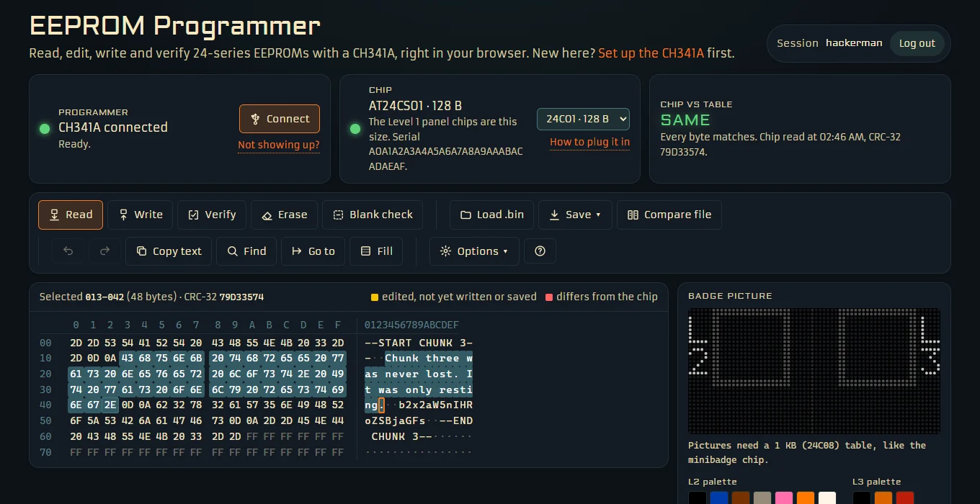Start a Blank check
The height and width of the screenshot is (504, 980).
click(x=373, y=215)
